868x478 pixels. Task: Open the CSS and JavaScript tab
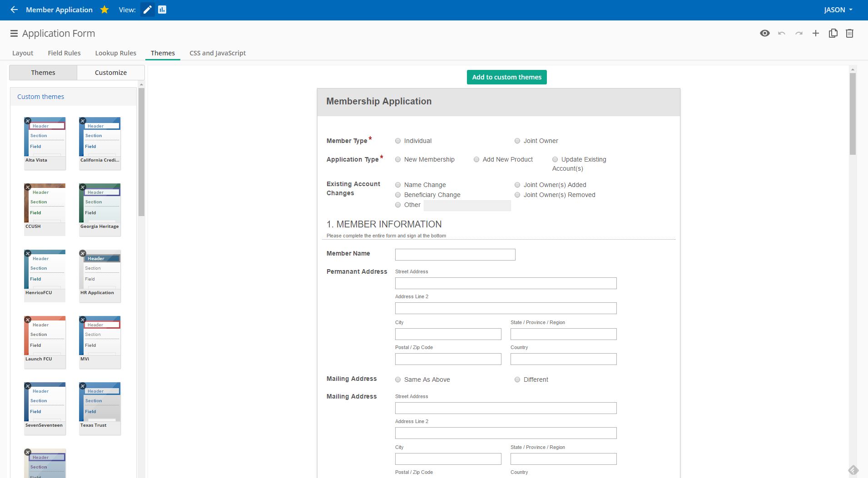[218, 53]
